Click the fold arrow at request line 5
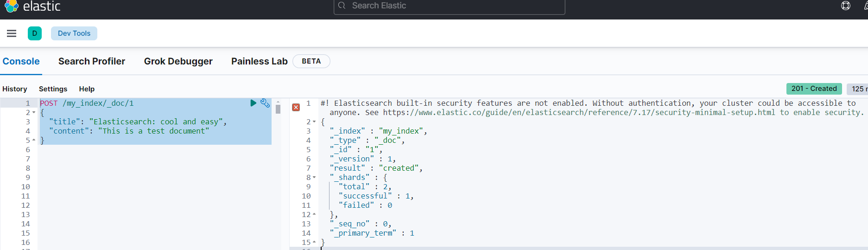Screen dimensions: 868x250 point(34,140)
